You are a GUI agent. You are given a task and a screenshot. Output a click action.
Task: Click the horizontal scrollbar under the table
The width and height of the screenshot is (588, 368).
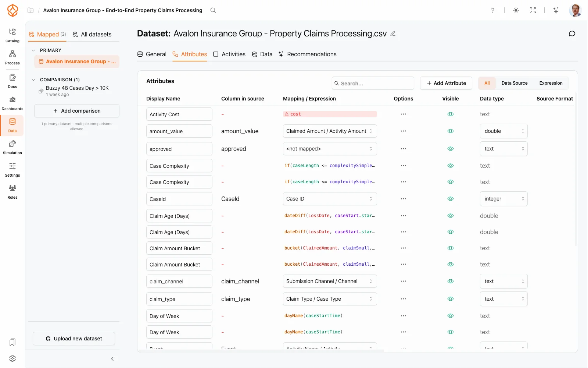[261, 351]
